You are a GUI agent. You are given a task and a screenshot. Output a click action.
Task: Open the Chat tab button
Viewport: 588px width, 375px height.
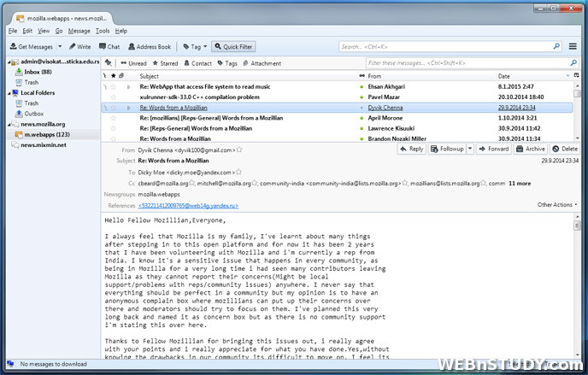(x=109, y=47)
